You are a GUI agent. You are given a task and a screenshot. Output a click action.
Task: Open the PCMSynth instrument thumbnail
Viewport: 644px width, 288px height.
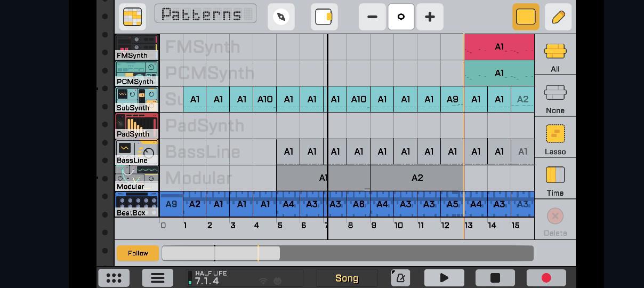pyautogui.click(x=137, y=73)
